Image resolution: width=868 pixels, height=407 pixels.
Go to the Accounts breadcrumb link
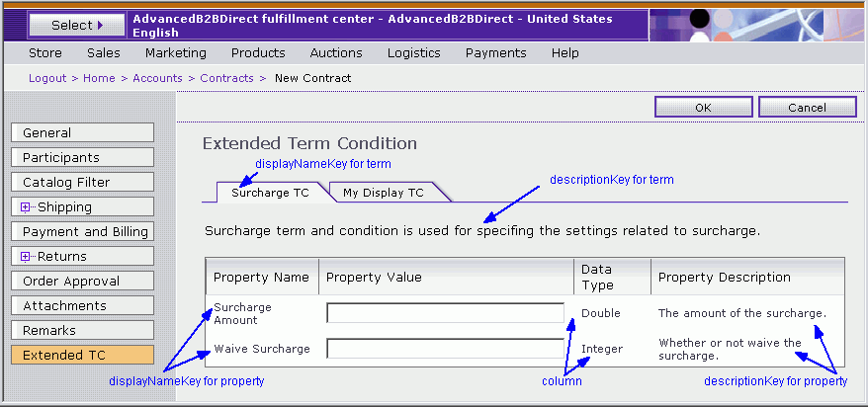pos(157,78)
